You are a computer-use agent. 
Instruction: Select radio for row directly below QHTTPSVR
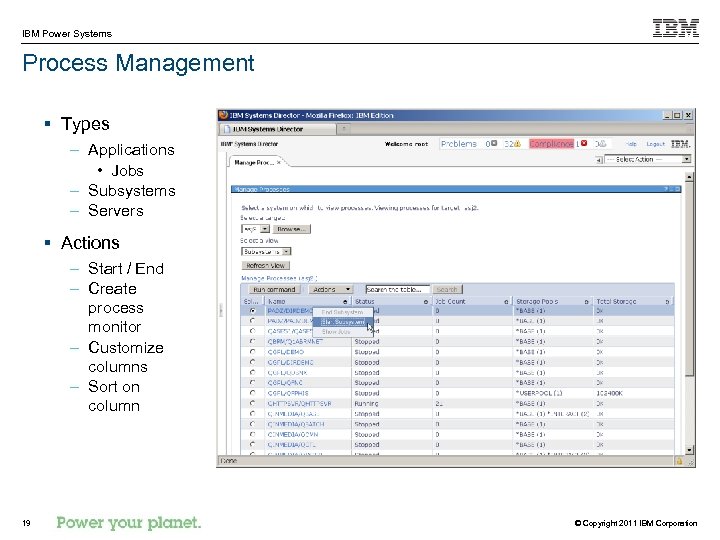pos(253,414)
